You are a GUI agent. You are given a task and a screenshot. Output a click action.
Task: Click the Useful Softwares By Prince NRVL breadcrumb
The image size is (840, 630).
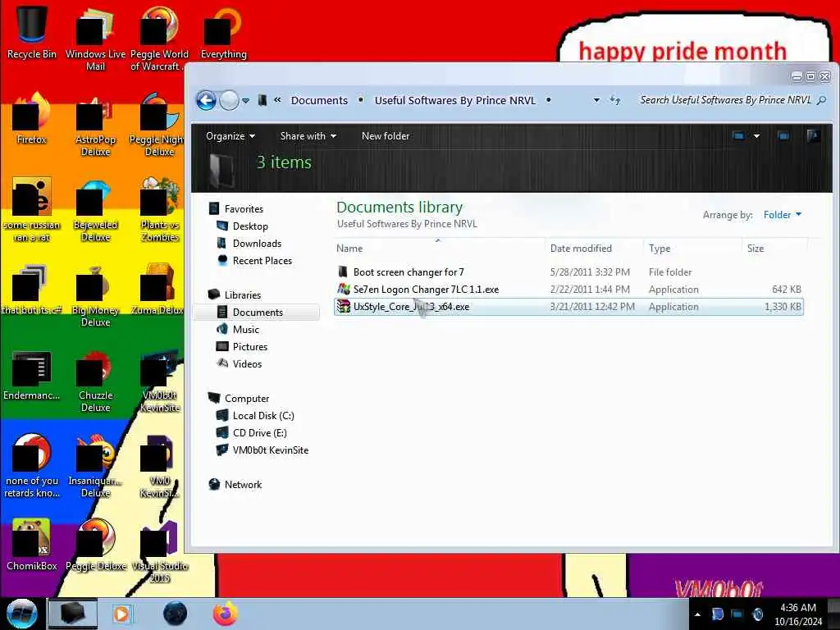[454, 100]
